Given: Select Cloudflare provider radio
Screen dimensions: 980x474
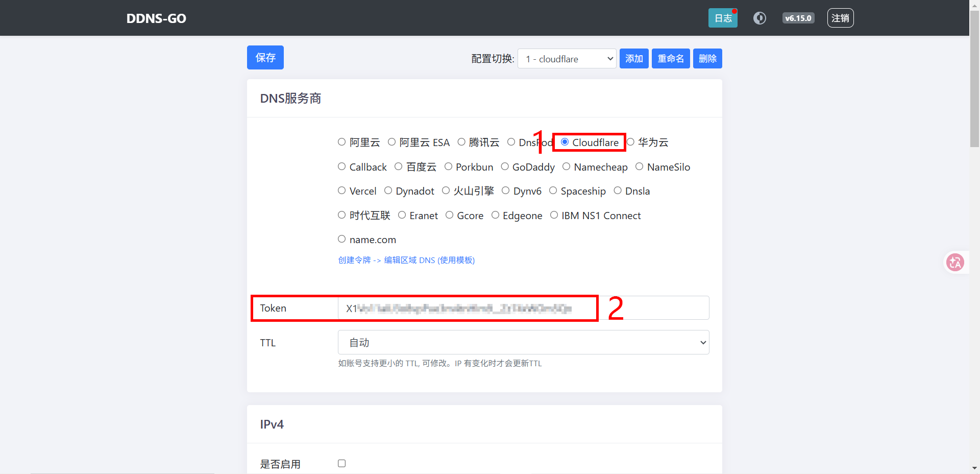Looking at the screenshot, I should [x=565, y=142].
